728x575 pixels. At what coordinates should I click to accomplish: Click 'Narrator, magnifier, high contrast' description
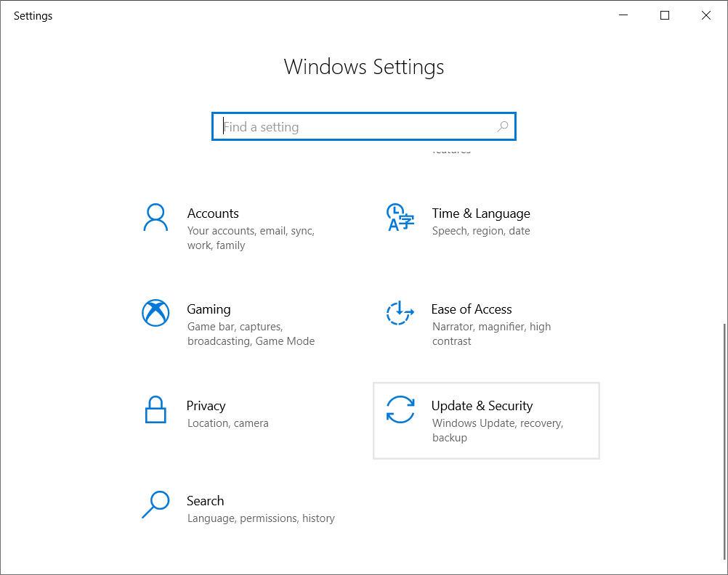coord(491,334)
